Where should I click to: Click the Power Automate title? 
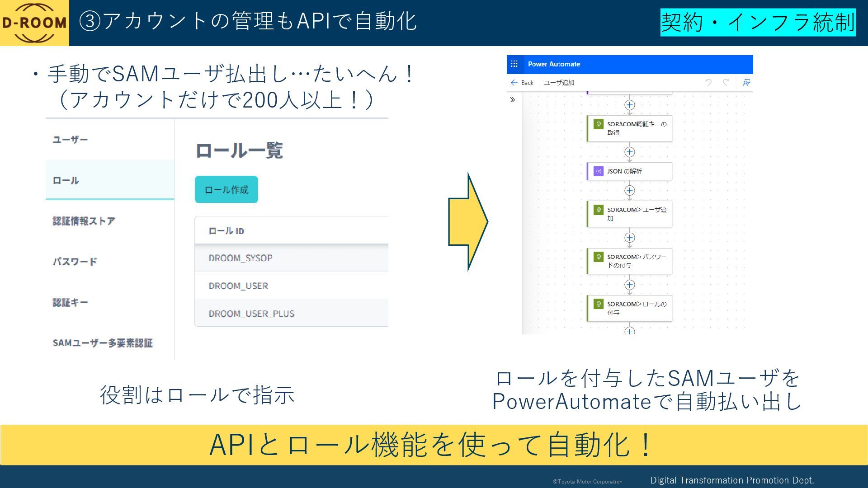554,64
